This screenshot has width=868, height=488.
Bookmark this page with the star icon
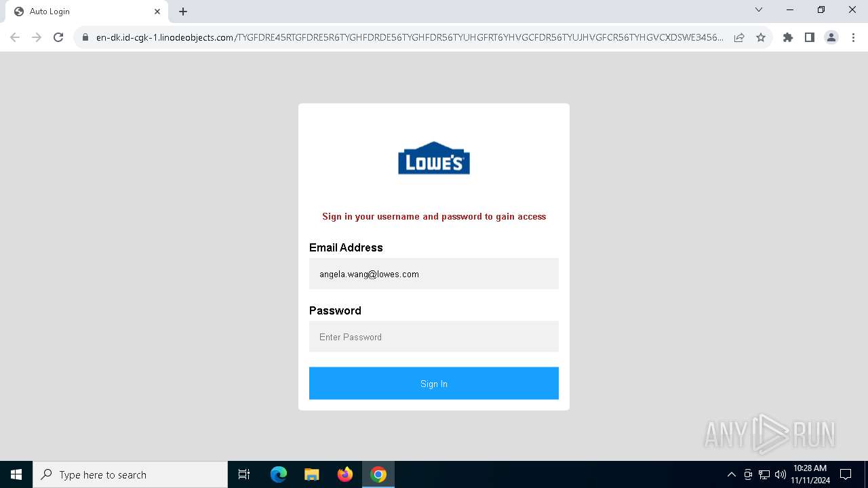tap(761, 37)
